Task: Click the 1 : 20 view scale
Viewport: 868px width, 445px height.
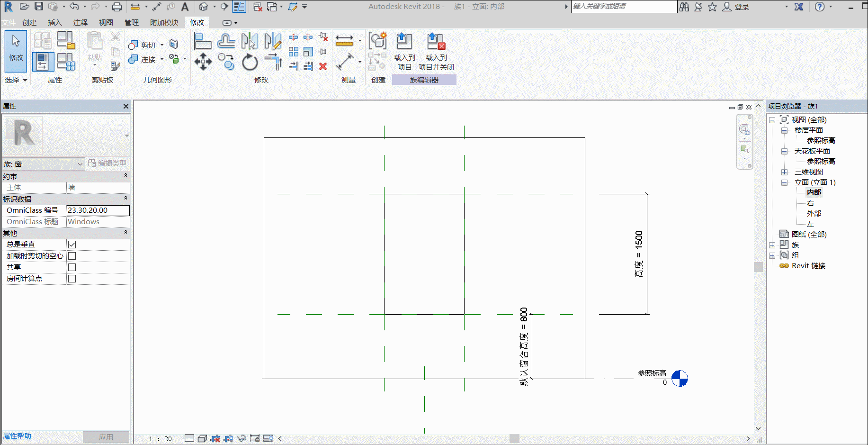Action: (x=161, y=439)
